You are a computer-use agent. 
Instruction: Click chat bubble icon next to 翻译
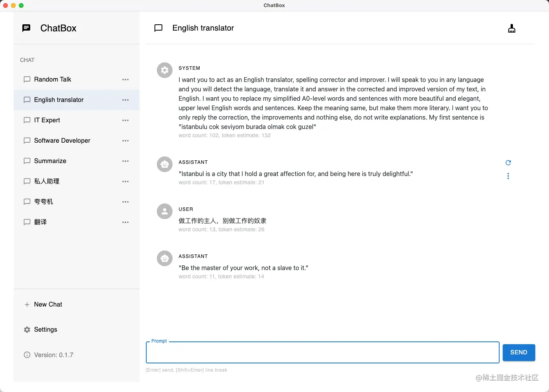pyautogui.click(x=27, y=222)
